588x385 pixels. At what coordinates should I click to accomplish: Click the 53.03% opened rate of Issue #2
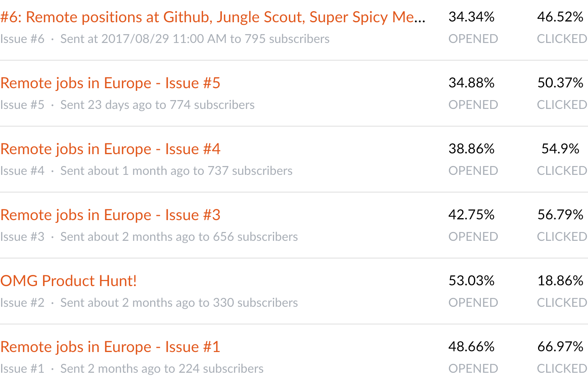point(472,281)
